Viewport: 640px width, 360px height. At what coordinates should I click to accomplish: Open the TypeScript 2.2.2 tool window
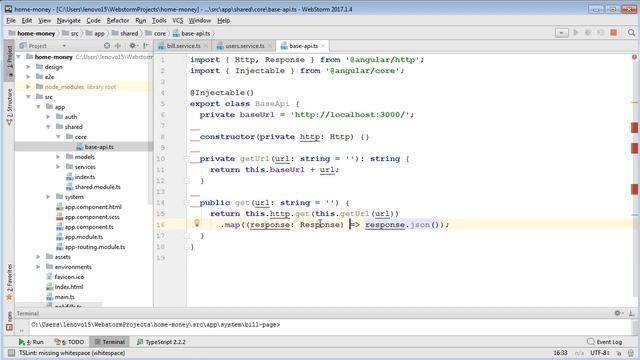click(161, 342)
